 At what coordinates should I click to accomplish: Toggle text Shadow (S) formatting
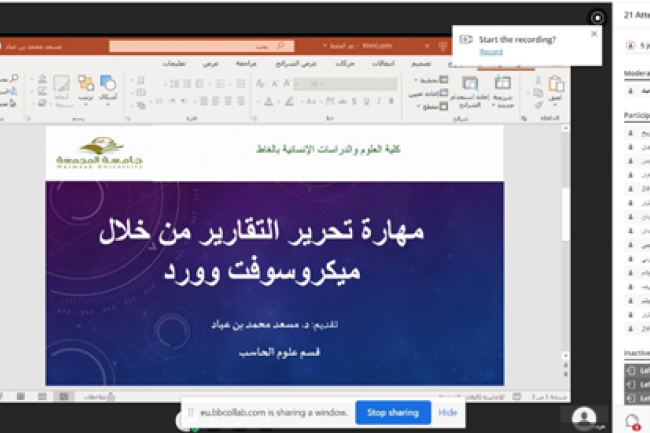coord(354,101)
